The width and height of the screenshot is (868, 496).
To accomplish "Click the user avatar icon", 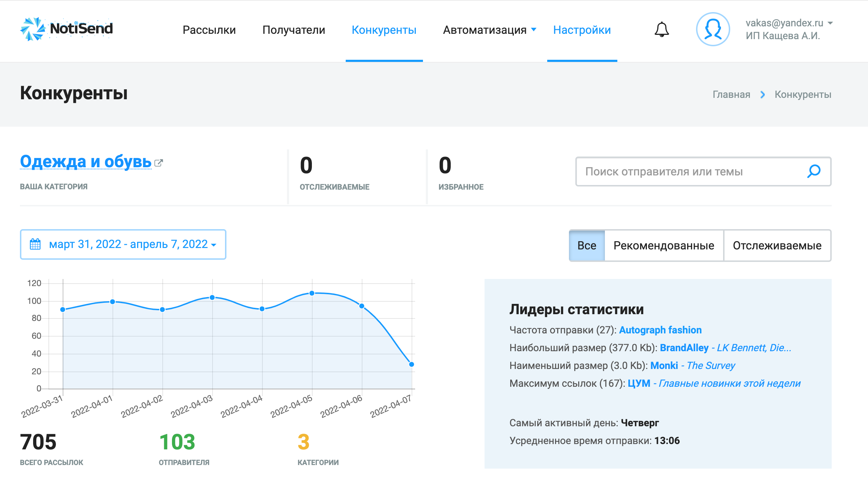I will (713, 29).
